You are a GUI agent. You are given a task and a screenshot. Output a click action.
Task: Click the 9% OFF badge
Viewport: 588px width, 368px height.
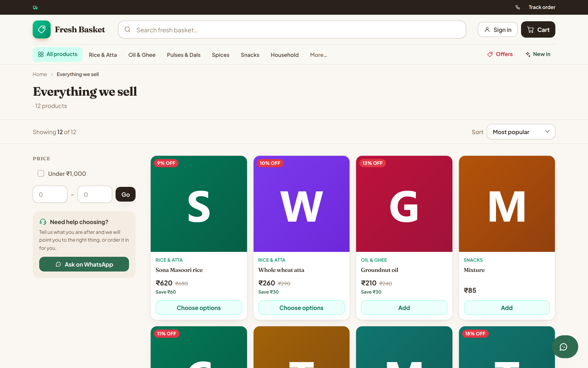pos(166,163)
